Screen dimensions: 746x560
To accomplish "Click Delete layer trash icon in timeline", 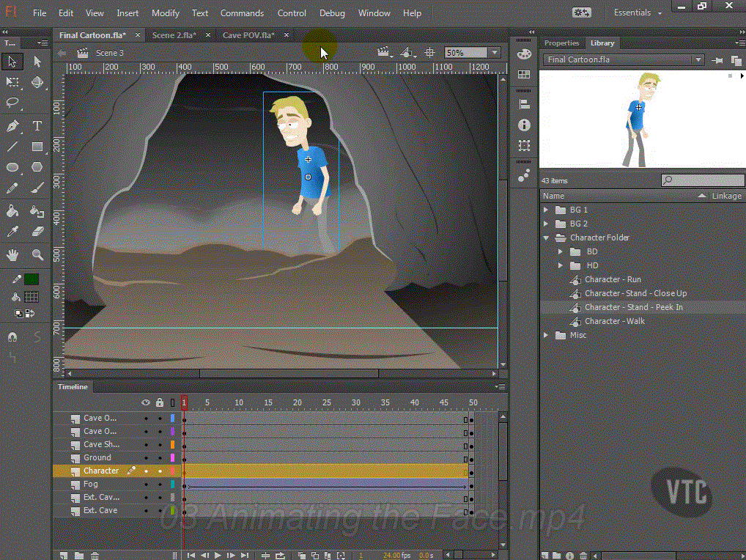I will pos(95,556).
